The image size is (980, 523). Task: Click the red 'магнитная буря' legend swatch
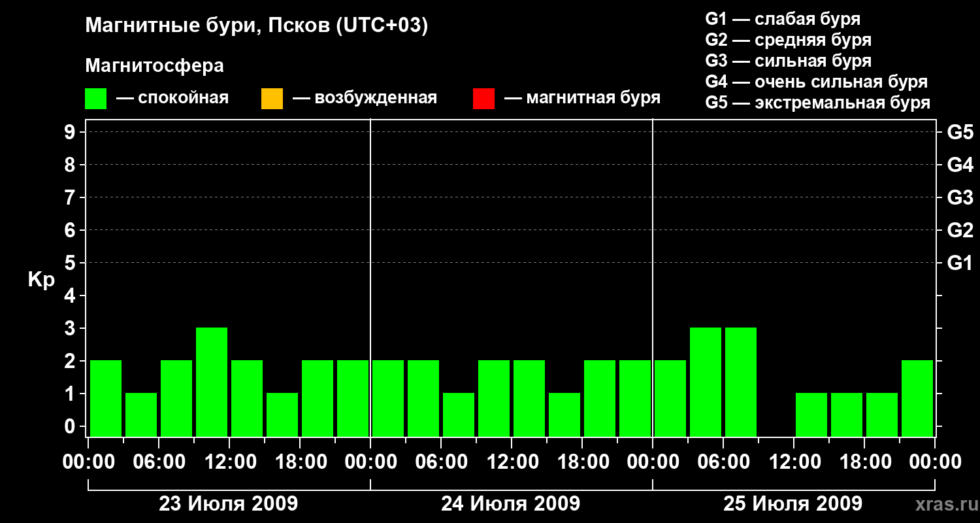(483, 99)
